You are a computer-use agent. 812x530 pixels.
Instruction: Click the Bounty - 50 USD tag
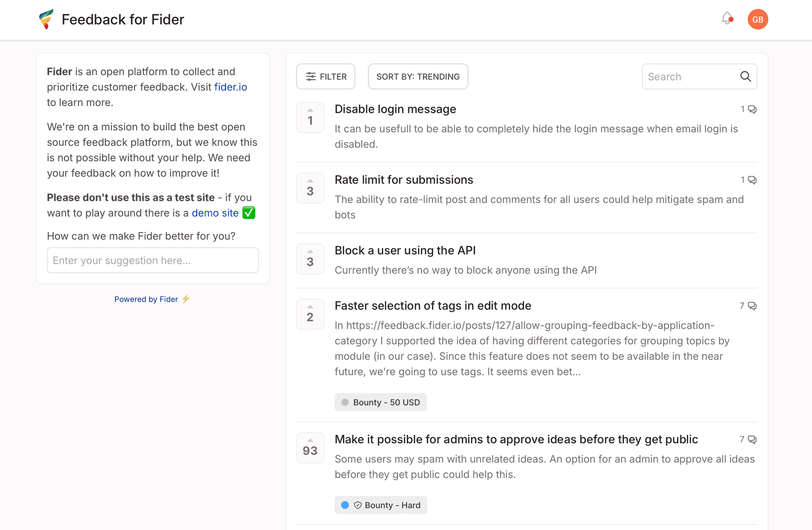tap(381, 402)
